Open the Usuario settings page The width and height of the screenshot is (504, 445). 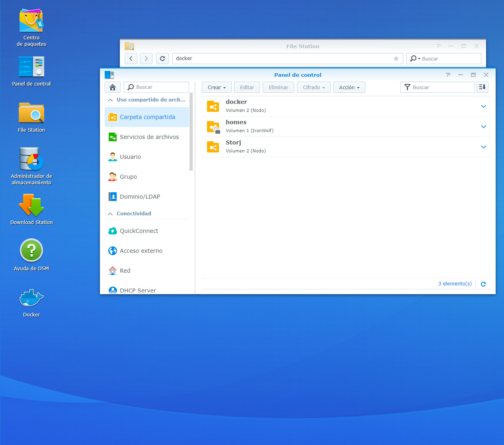(x=147, y=157)
